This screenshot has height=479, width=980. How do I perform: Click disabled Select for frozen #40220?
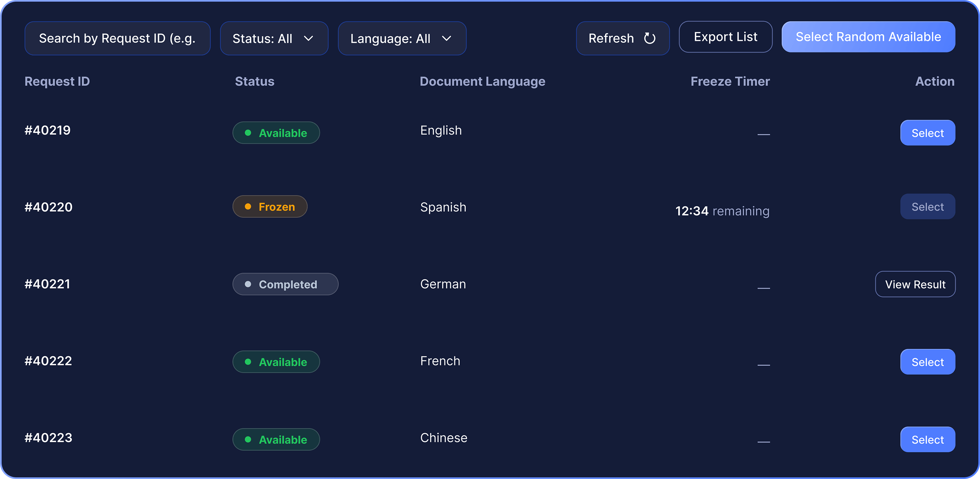(927, 207)
